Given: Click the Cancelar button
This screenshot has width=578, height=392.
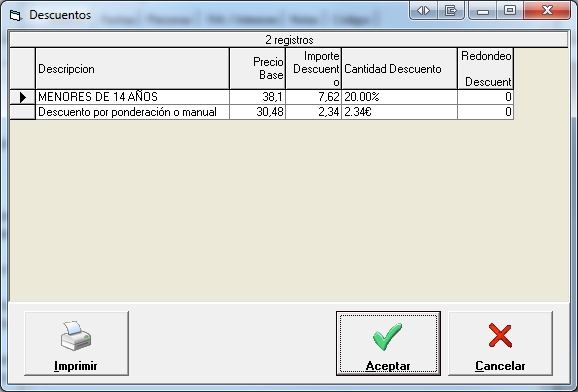Looking at the screenshot, I should pyautogui.click(x=500, y=343).
